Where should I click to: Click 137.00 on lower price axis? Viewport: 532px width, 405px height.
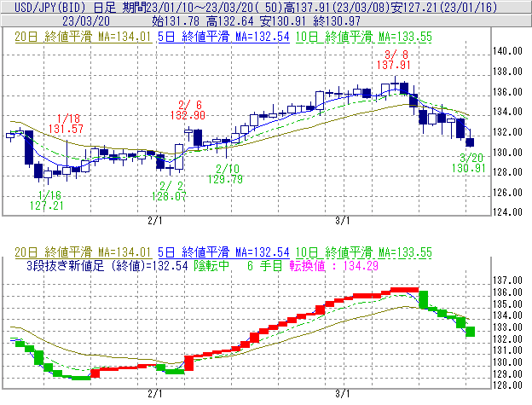pyautogui.click(x=507, y=281)
